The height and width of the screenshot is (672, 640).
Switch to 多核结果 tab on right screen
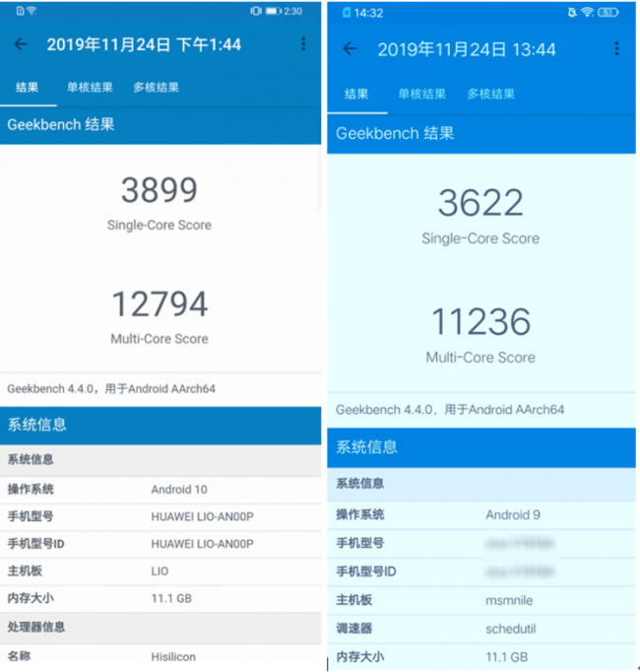pos(491,94)
